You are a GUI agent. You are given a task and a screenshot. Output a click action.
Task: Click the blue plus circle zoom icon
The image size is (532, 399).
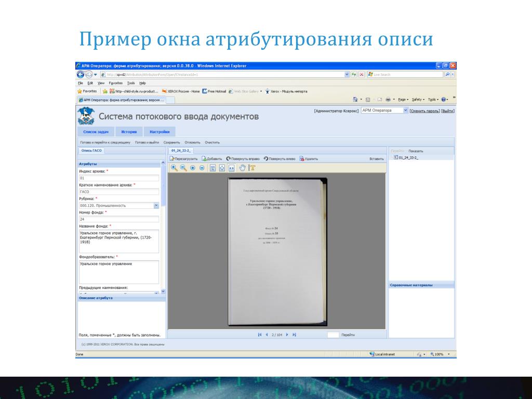point(193,168)
